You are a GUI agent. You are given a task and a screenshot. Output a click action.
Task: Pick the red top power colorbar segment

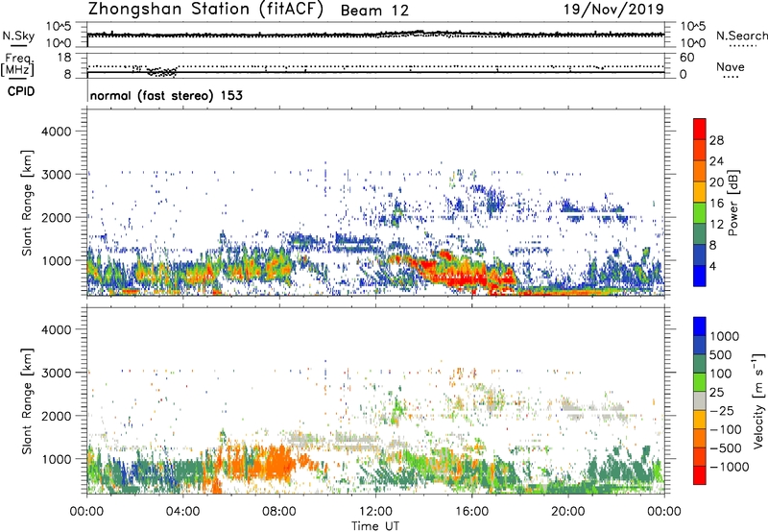[700, 129]
